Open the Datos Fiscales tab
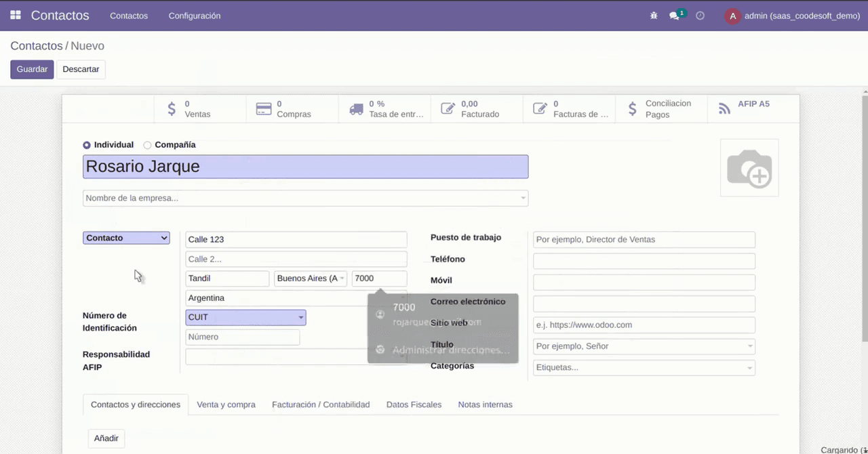The image size is (868, 454). [x=414, y=405]
